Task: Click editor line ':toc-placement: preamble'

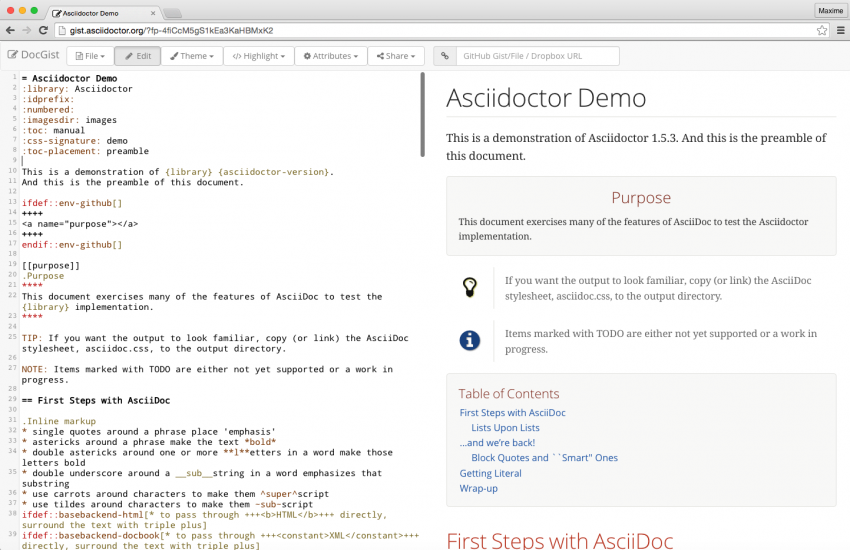Action: [85, 151]
